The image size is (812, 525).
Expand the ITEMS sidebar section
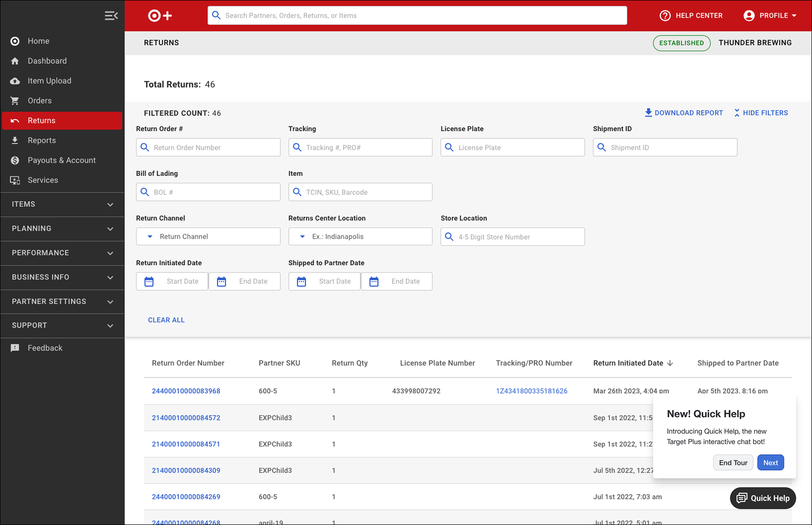point(63,204)
